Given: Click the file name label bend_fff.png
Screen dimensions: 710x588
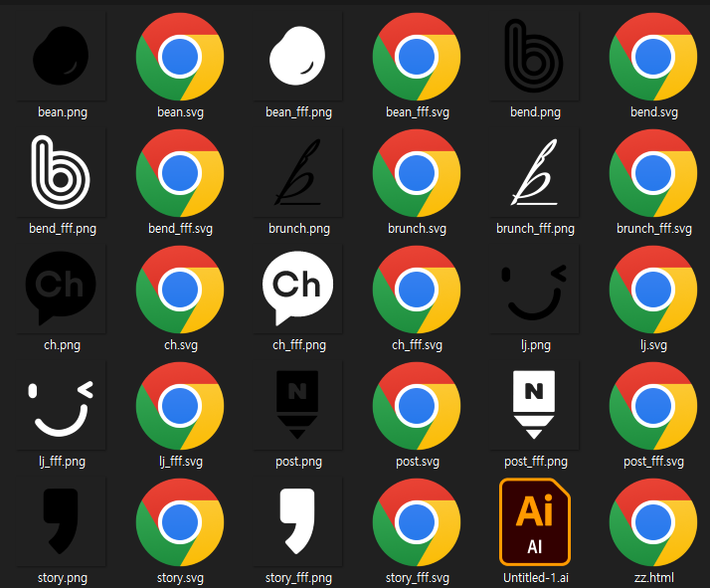Looking at the screenshot, I should 63,228.
